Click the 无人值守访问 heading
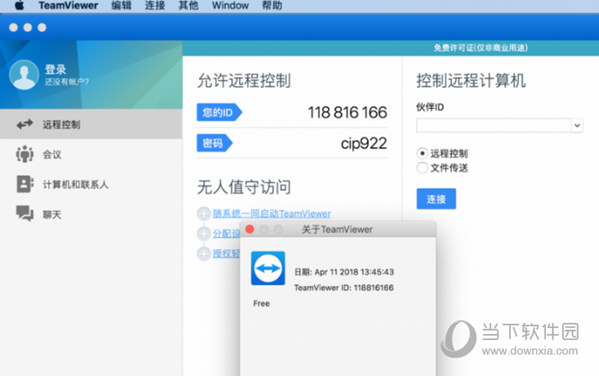599x376 pixels. pos(244,187)
